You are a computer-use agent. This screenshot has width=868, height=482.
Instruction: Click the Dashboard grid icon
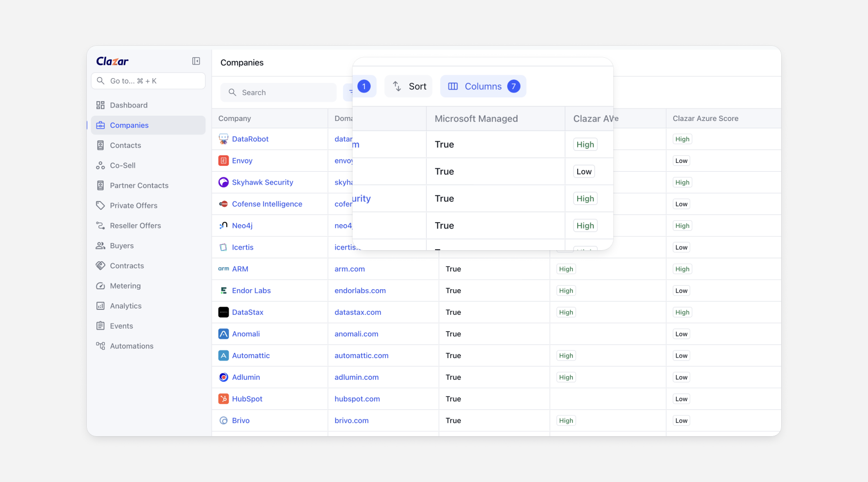100,105
